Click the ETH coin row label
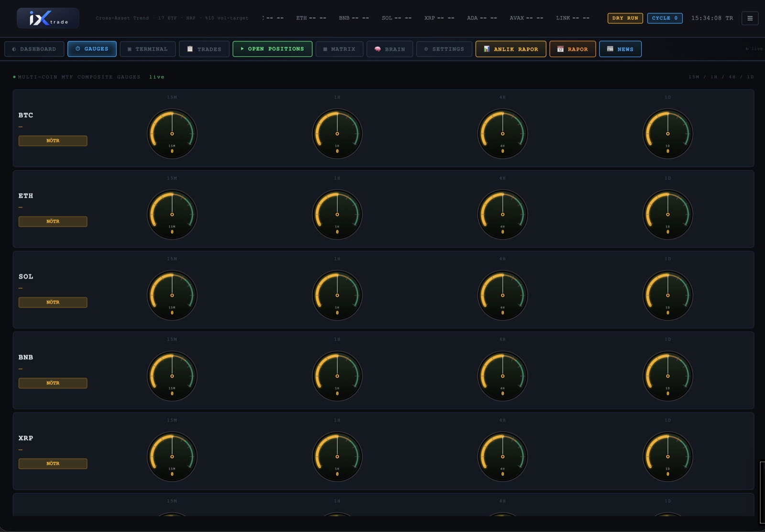The height and width of the screenshot is (532, 765). (26, 196)
